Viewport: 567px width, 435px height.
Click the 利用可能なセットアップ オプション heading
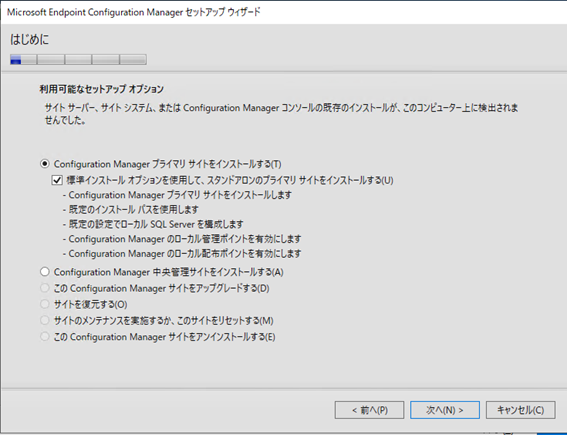pos(102,89)
